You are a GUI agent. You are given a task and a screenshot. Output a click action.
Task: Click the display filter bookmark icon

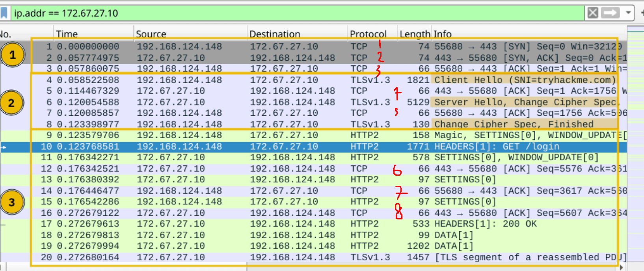tap(4, 13)
